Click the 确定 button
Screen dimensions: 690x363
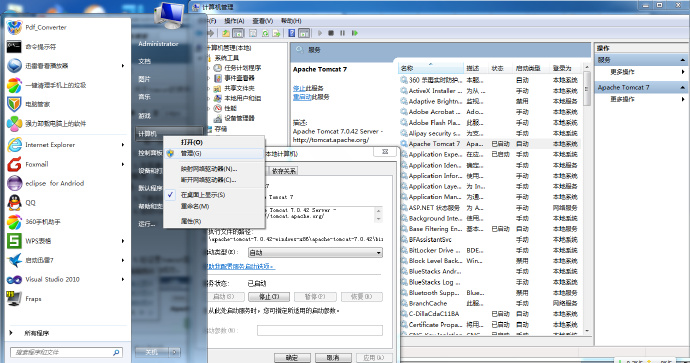291,357
